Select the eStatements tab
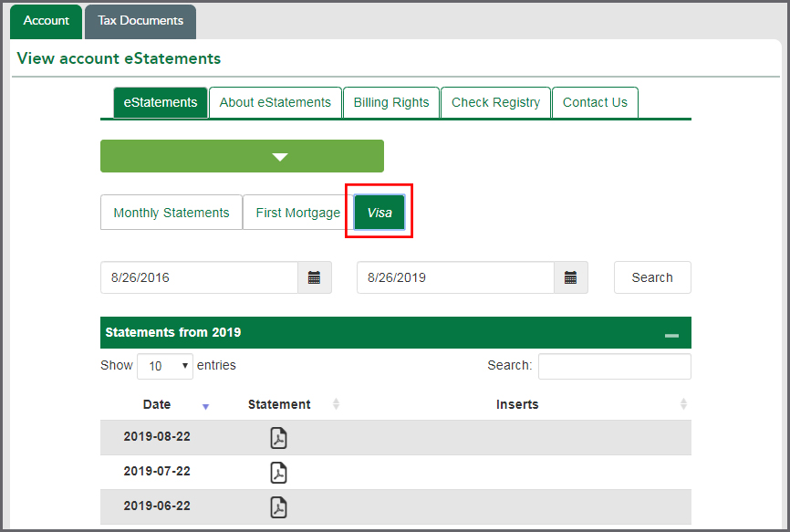 (x=161, y=103)
